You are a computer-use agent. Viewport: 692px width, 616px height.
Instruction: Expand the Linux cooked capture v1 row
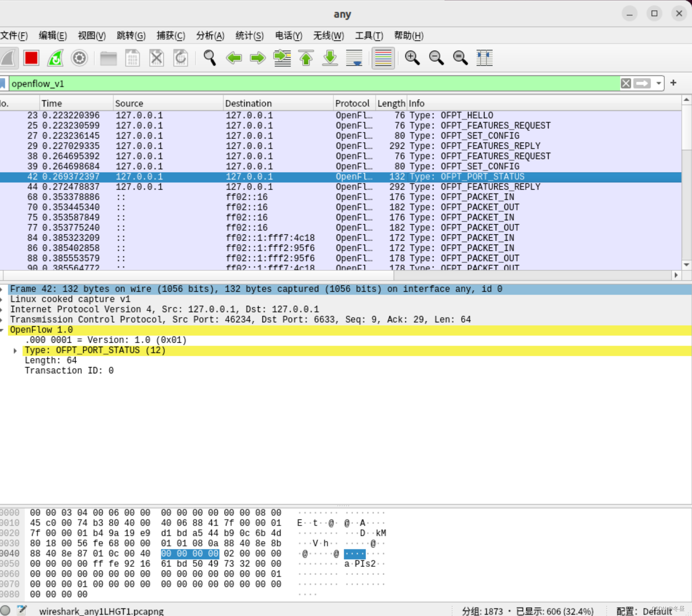tap(1, 299)
